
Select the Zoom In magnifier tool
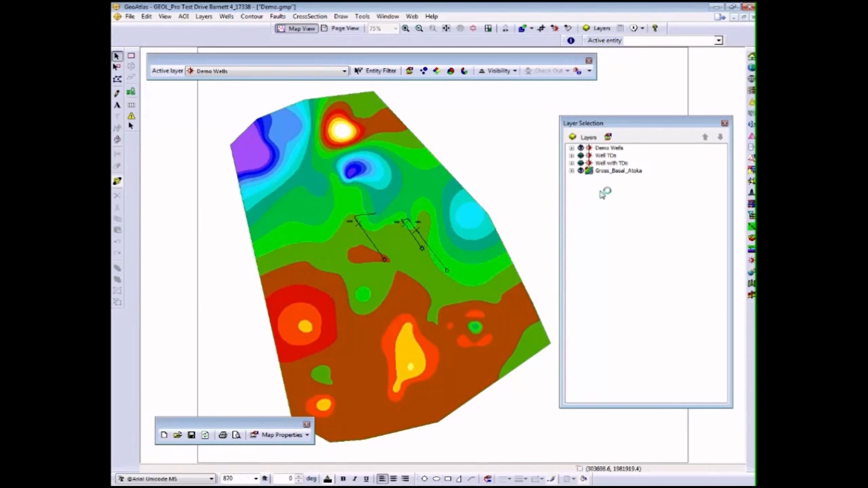tap(406, 28)
